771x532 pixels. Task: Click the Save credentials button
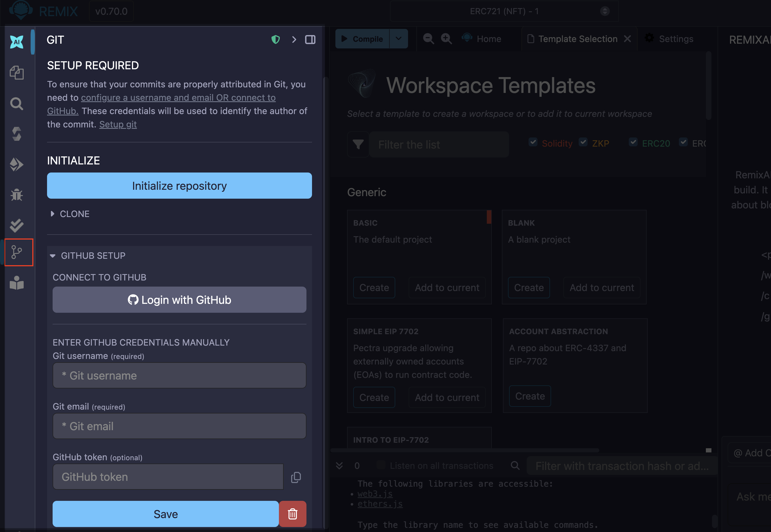click(166, 514)
